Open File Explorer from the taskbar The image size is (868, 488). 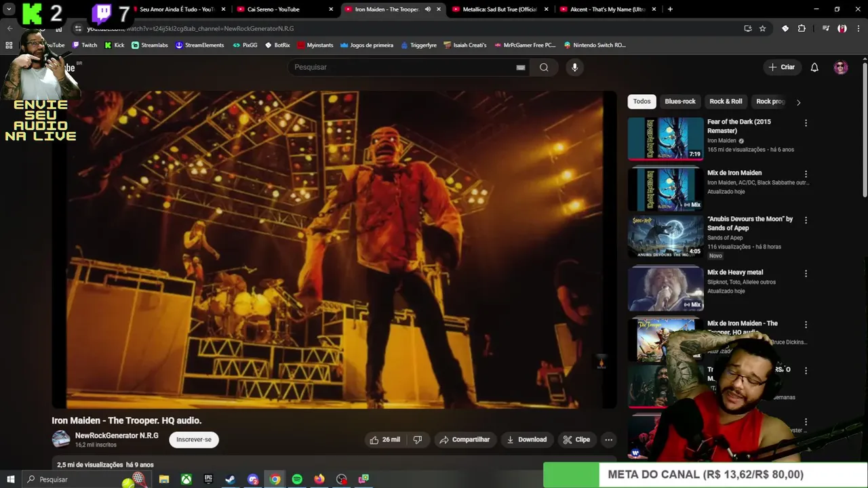(164, 479)
